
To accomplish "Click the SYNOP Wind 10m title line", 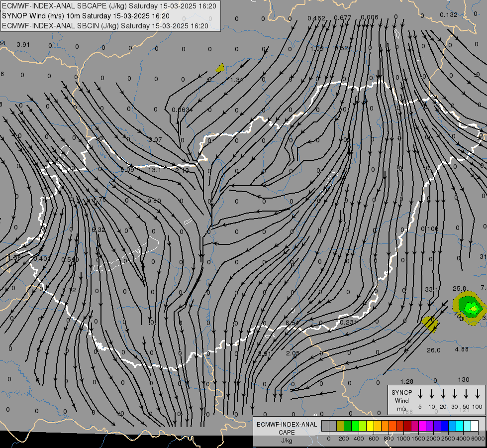I will coord(86,16).
